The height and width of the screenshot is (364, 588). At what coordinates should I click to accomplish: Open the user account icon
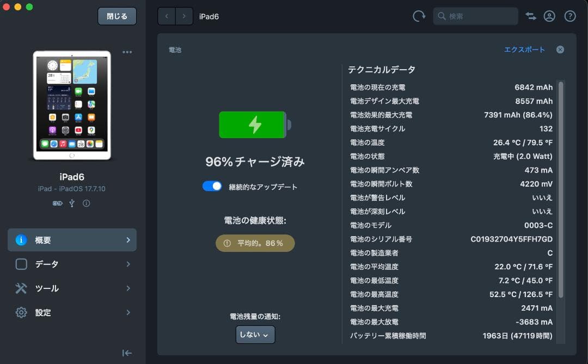(549, 16)
